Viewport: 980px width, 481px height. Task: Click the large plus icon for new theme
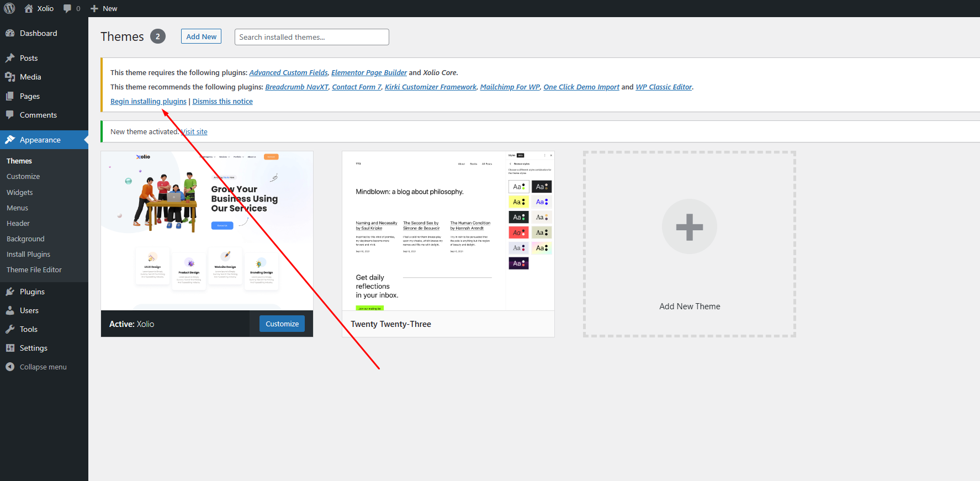coord(690,226)
